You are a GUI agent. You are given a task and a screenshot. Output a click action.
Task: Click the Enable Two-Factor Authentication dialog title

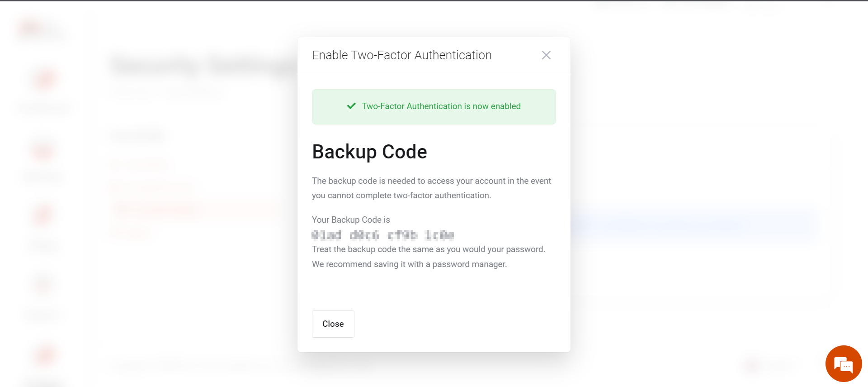402,55
